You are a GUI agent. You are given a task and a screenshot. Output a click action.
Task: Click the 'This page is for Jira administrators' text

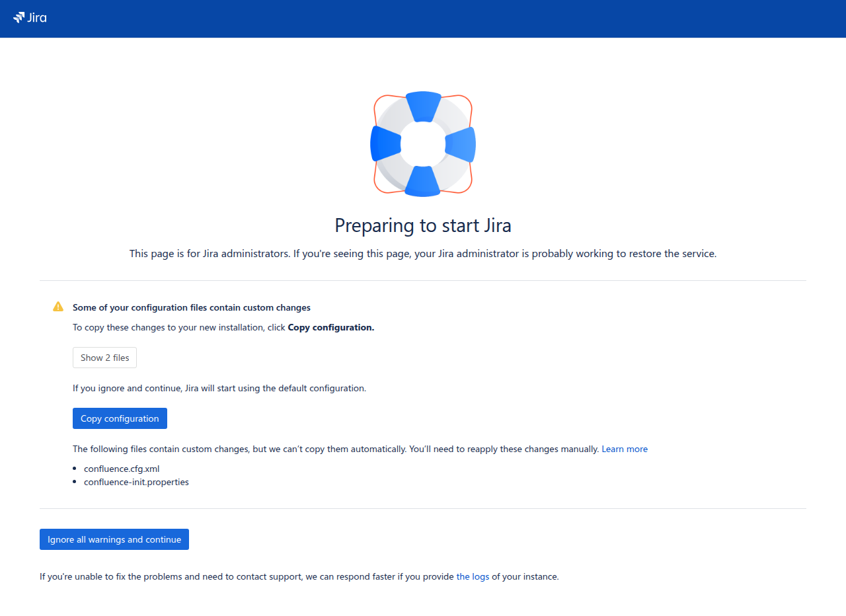[x=423, y=254]
